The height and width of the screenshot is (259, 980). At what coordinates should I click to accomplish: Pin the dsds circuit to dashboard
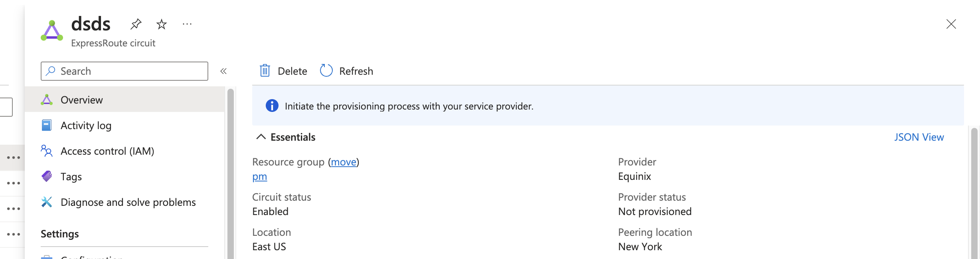pos(136,24)
